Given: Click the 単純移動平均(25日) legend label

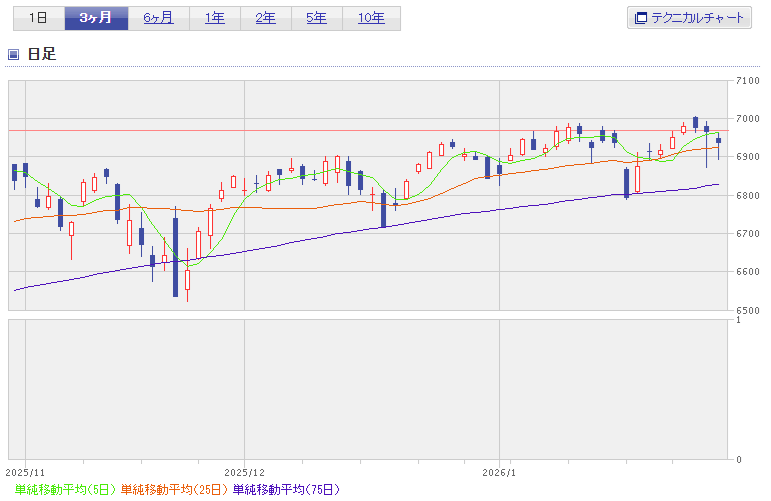Looking at the screenshot, I should point(175,490).
